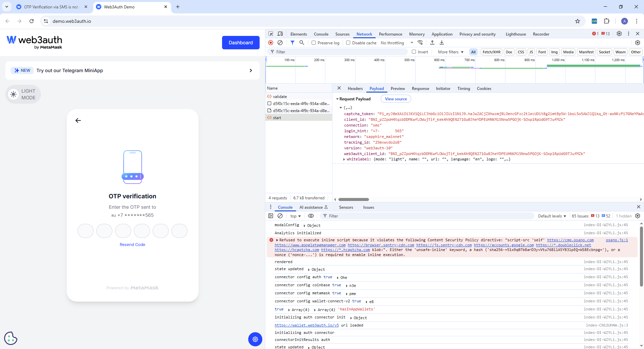Viewport: 644px width, 349px height.
Task: Open the More filters dropdown
Action: [450, 52]
